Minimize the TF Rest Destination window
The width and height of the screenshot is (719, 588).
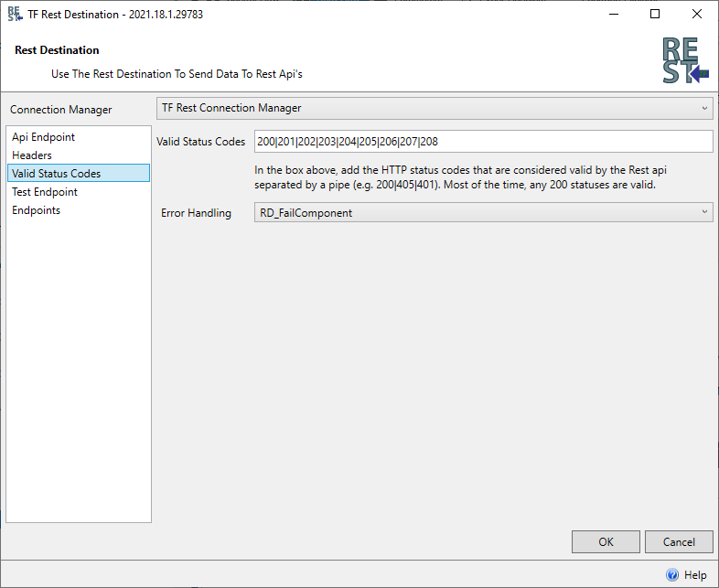612,15
